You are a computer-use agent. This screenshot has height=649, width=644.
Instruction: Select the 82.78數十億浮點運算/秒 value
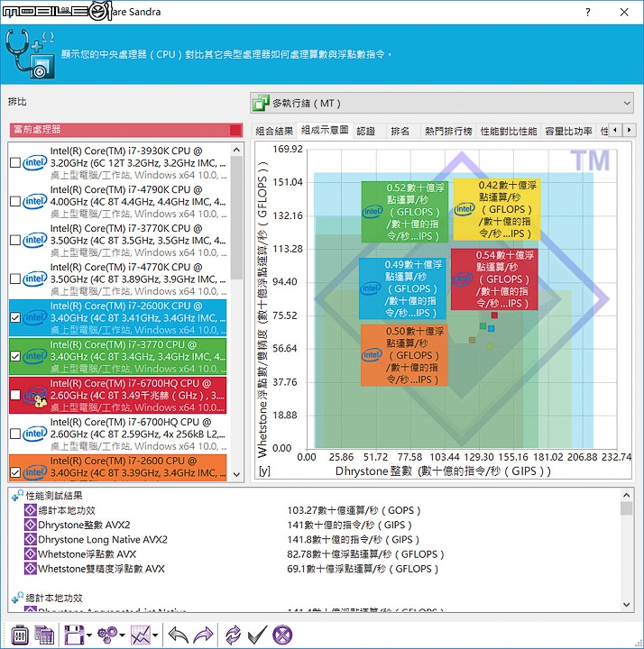coord(365,554)
